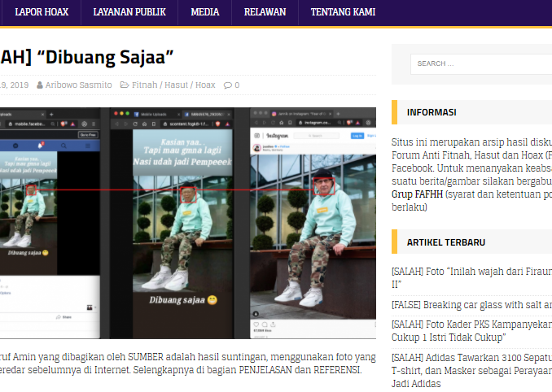This screenshot has width=552, height=392.
Task: Click the INFORMASI widget heading
Action: pyautogui.click(x=432, y=112)
